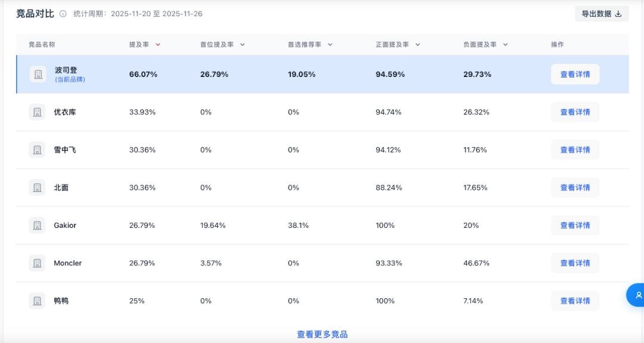Open the blue floating user support icon
Viewport: 644px width, 343px height.
[x=636, y=295]
